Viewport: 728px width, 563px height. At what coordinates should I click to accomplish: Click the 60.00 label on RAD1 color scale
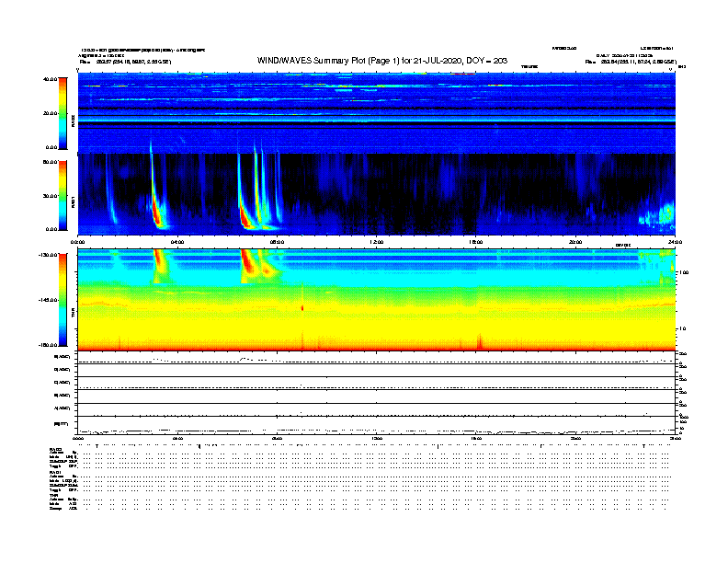[x=50, y=162]
